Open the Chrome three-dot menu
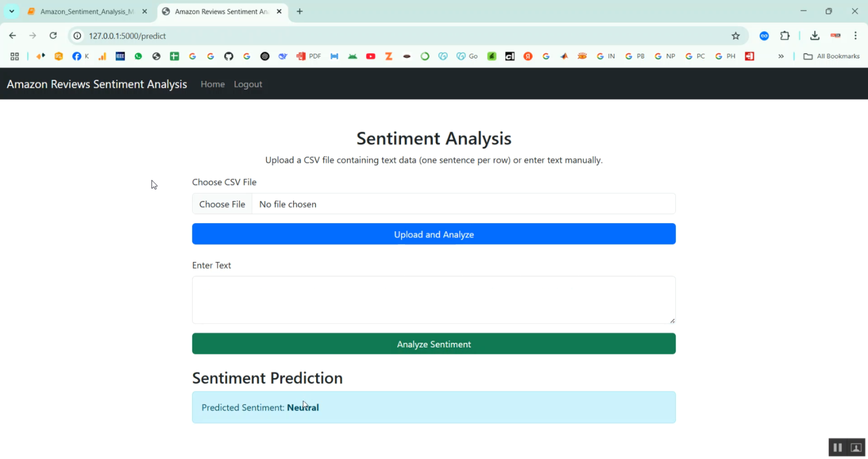This screenshot has height=459, width=868. tap(856, 35)
